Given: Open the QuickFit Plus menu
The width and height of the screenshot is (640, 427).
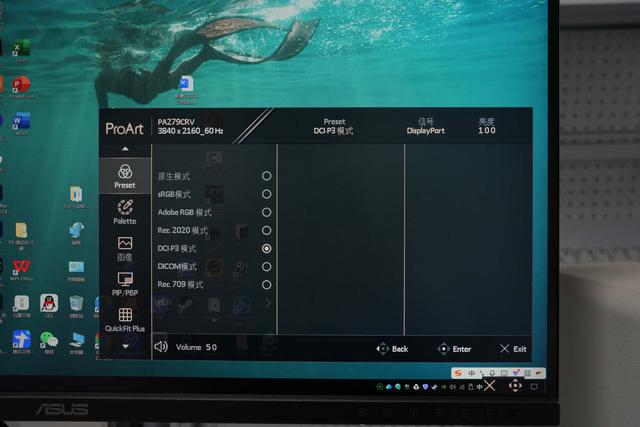Looking at the screenshot, I should (x=125, y=320).
